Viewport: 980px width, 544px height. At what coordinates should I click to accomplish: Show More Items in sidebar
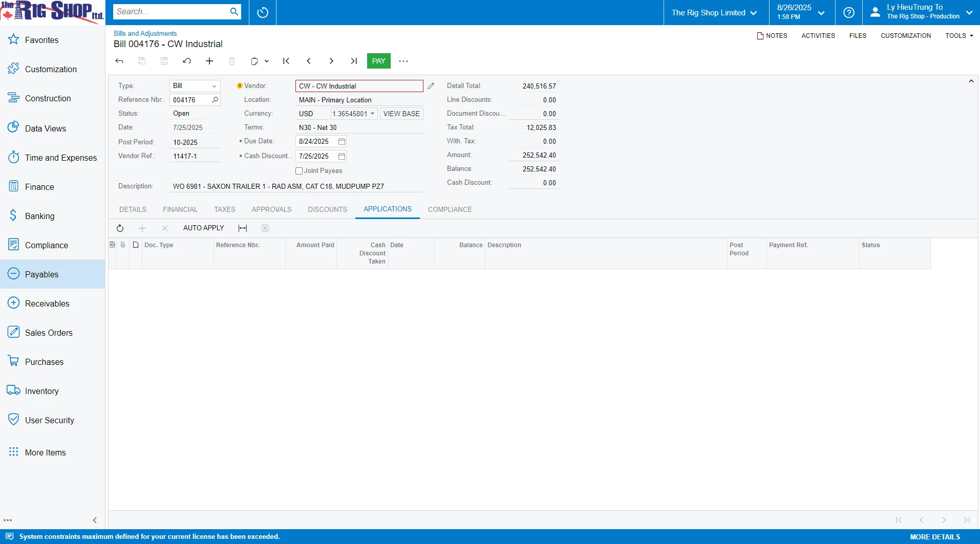52,452
